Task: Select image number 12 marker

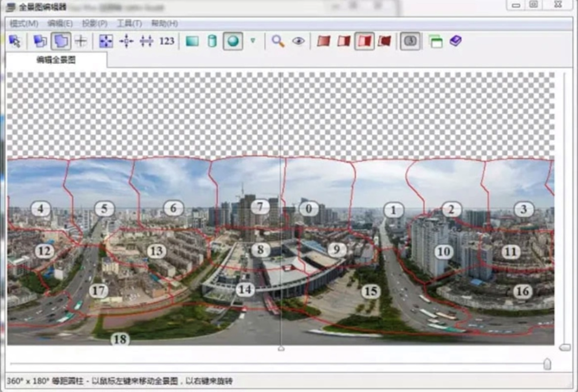Action: click(44, 251)
